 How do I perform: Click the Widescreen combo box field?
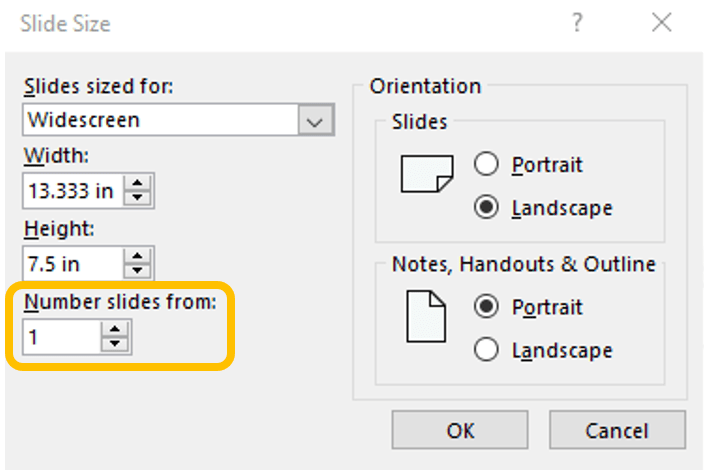(160, 120)
